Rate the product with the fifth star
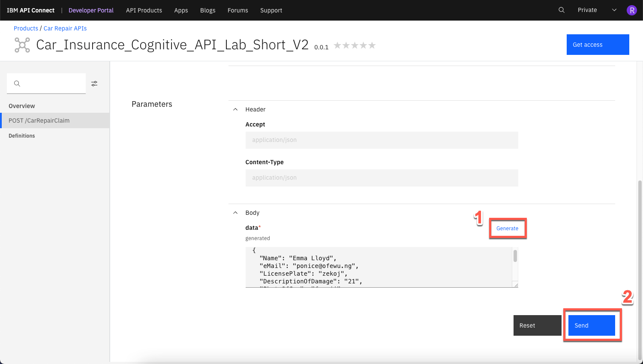The image size is (643, 364). tap(372, 45)
